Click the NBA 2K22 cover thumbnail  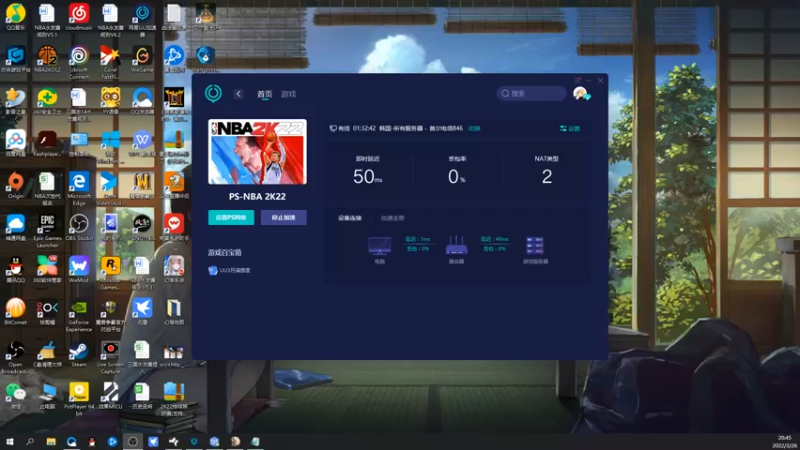pos(257,152)
